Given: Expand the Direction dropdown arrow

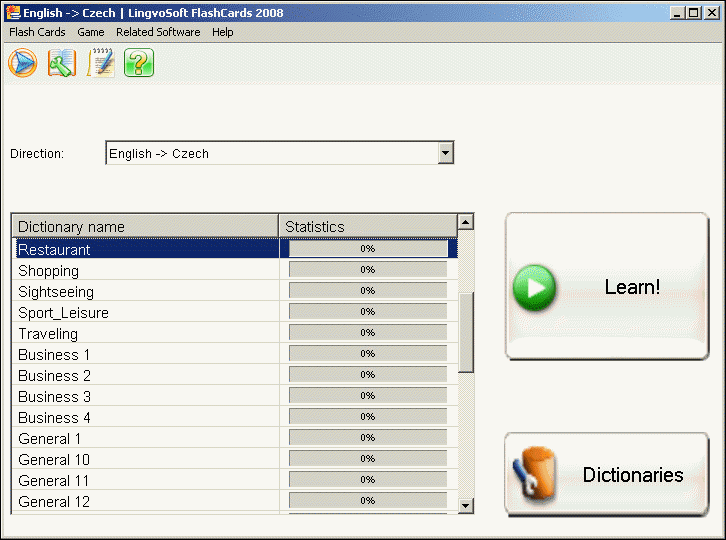Looking at the screenshot, I should tap(445, 153).
